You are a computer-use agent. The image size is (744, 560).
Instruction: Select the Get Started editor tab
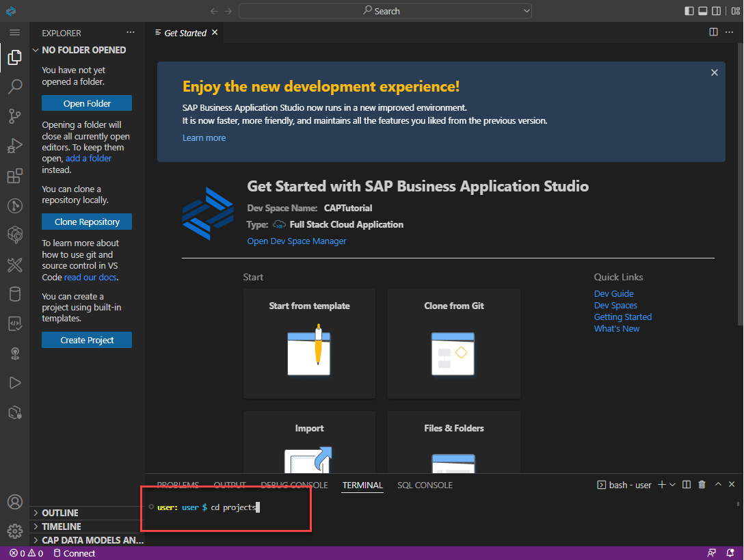185,33
